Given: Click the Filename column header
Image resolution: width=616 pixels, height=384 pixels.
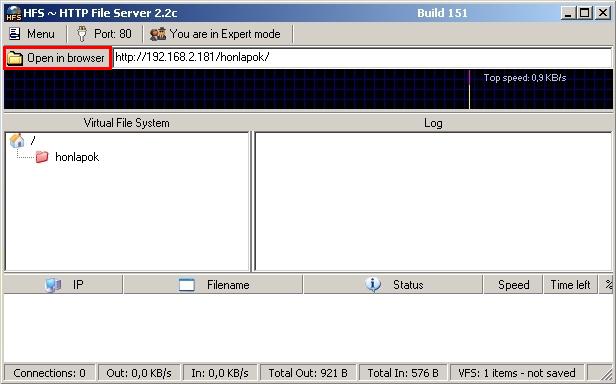Looking at the screenshot, I should click(213, 285).
